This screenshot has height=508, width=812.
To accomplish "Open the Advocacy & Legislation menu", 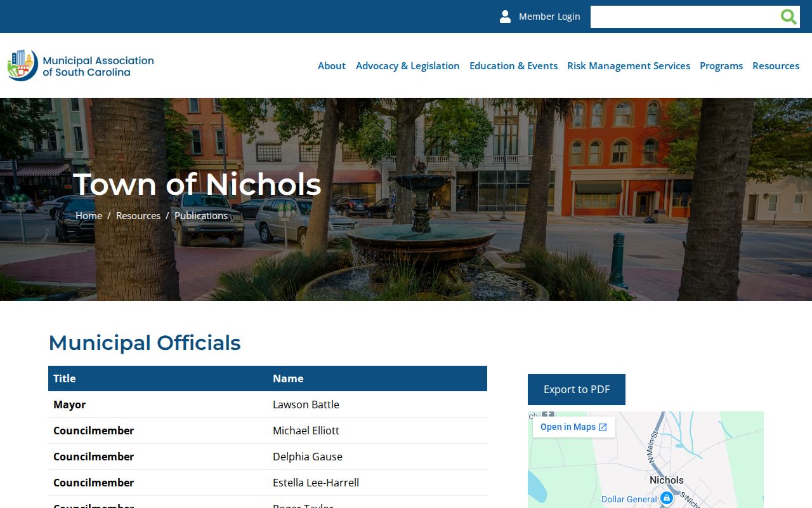I will pyautogui.click(x=407, y=65).
